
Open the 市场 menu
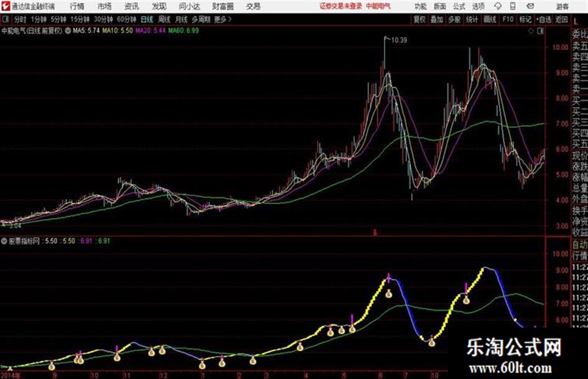105,6
